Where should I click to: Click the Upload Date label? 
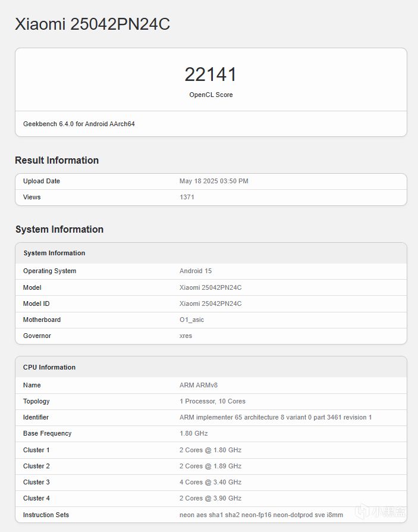coord(42,181)
